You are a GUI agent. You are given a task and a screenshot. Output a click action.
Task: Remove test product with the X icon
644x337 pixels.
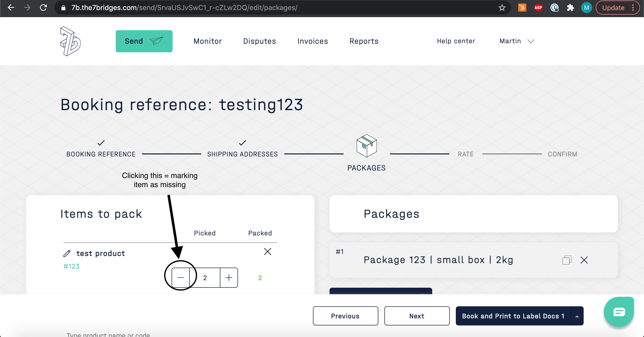click(x=267, y=251)
